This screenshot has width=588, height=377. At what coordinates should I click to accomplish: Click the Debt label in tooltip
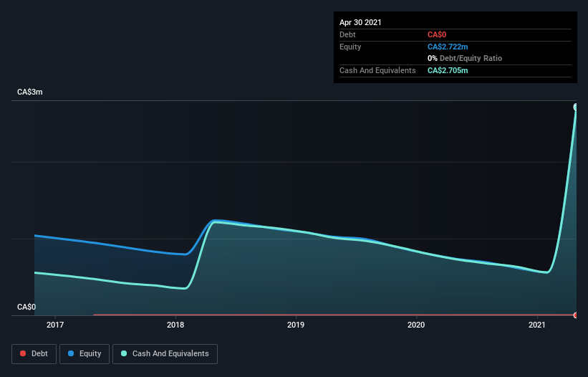[x=347, y=35]
